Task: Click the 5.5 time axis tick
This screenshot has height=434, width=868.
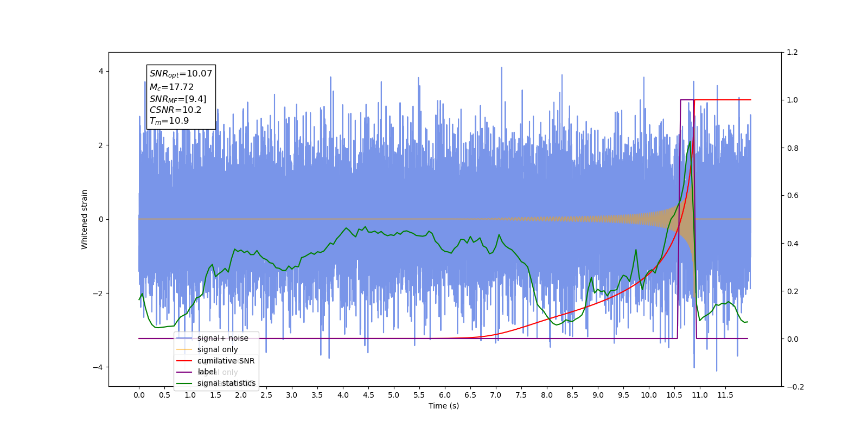Action: coord(419,395)
